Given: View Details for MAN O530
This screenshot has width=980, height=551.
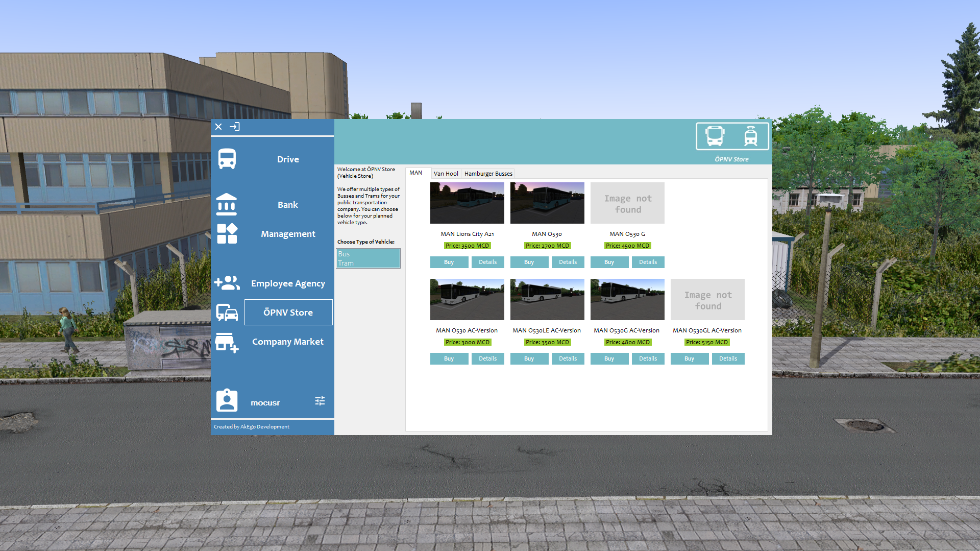Looking at the screenshot, I should (568, 262).
